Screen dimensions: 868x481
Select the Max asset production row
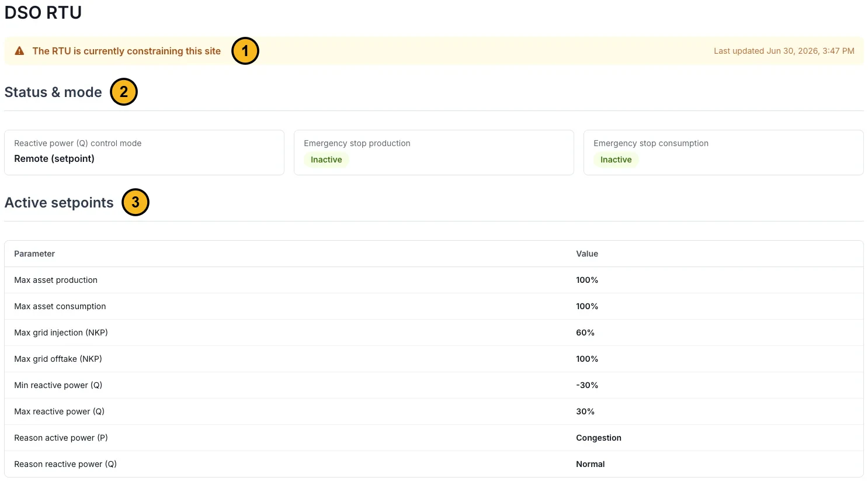434,280
